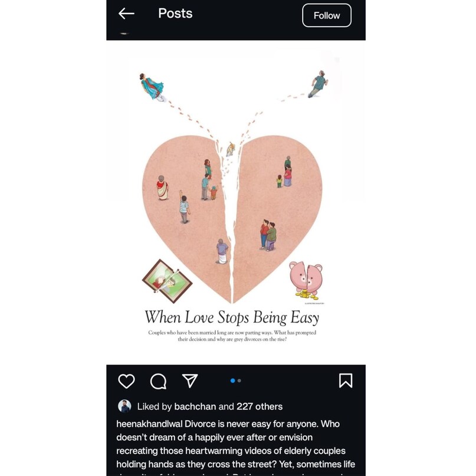Viewport: 476px width, 476px height.
Task: Open comments via speech bubble icon
Action: point(158,381)
